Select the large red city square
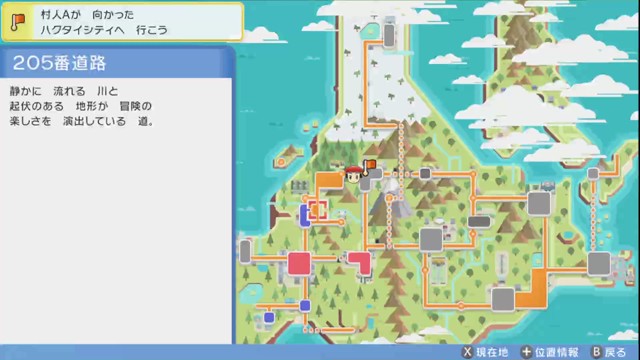This screenshot has width=640, height=360. pyautogui.click(x=299, y=263)
